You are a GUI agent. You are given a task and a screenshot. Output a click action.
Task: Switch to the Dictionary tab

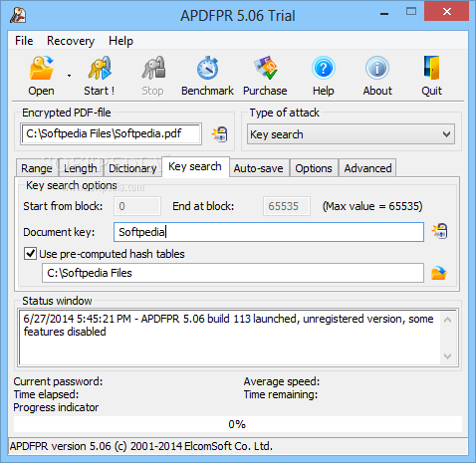click(132, 168)
